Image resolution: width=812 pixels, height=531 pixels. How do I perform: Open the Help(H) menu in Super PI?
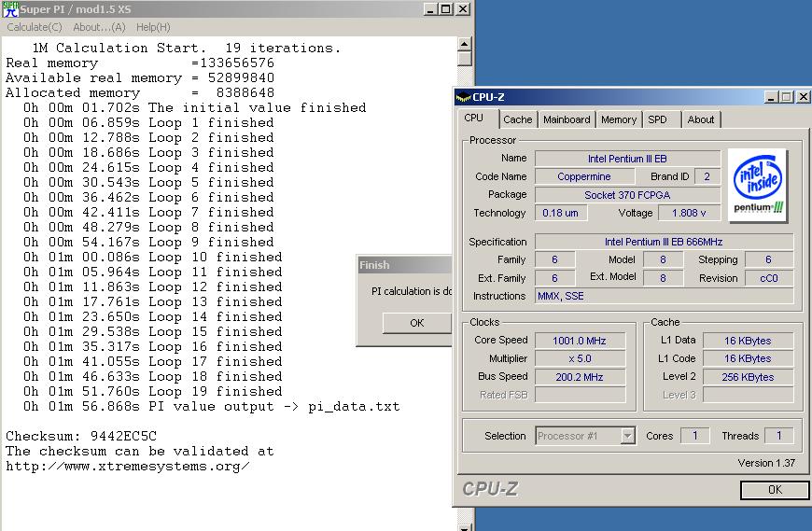click(153, 27)
